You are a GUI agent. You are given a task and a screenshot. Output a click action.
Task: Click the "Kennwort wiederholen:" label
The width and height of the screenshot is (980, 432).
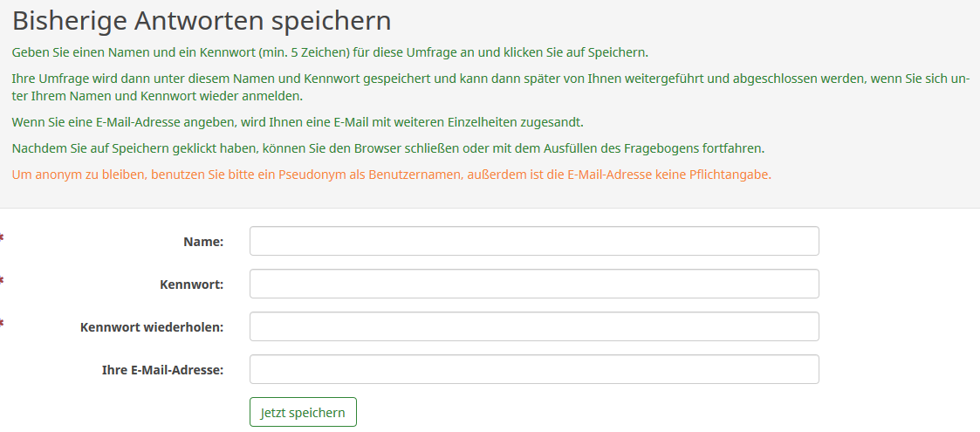152,327
